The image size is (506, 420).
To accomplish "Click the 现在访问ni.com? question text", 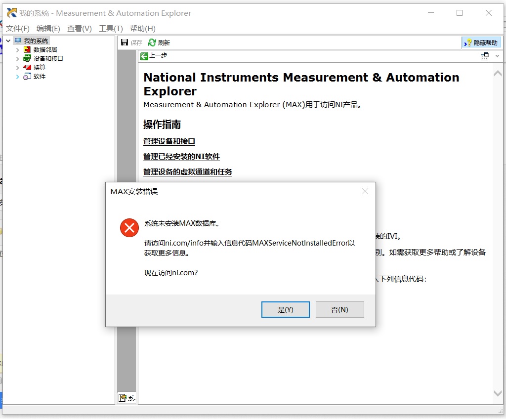I will [170, 273].
